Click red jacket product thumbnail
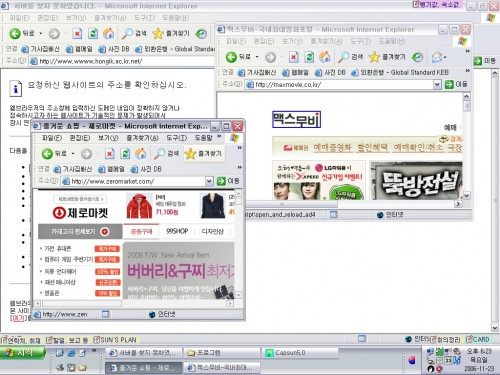Viewport: 500px width, 375px height. 139,206
